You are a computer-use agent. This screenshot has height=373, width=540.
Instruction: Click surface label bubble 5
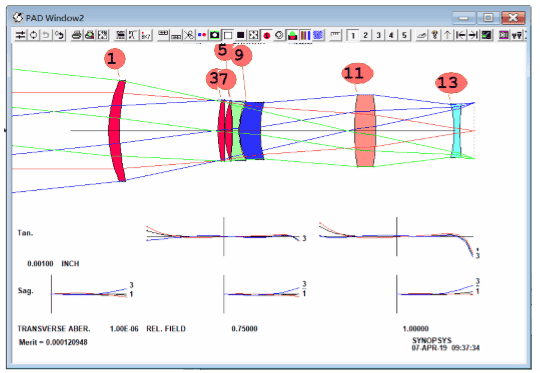222,51
